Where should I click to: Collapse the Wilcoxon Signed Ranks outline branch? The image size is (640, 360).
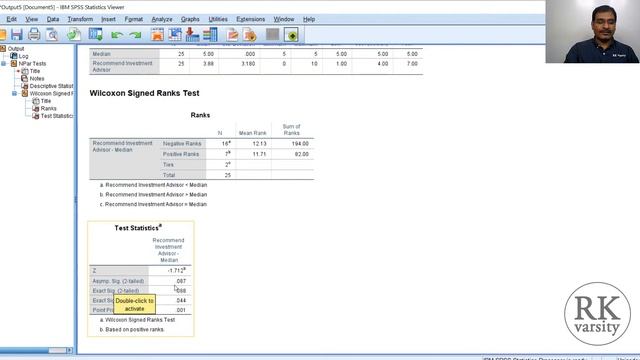[15, 93]
